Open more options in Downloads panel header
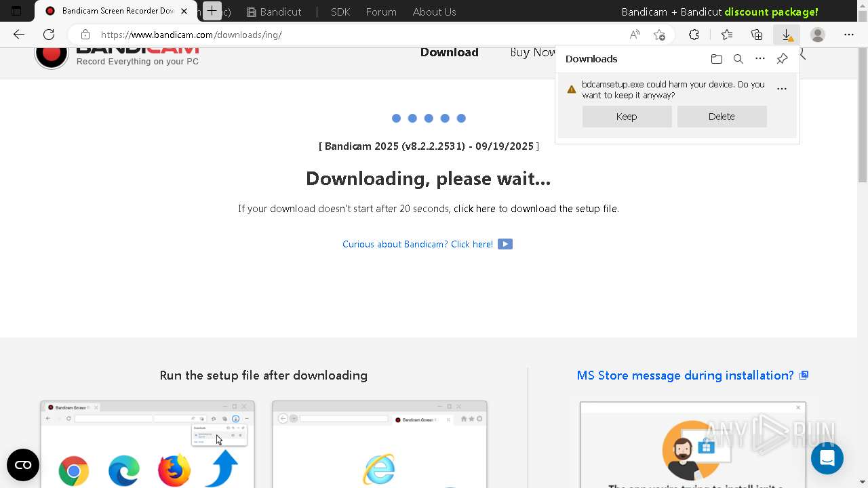This screenshot has height=488, width=868. tap(760, 59)
